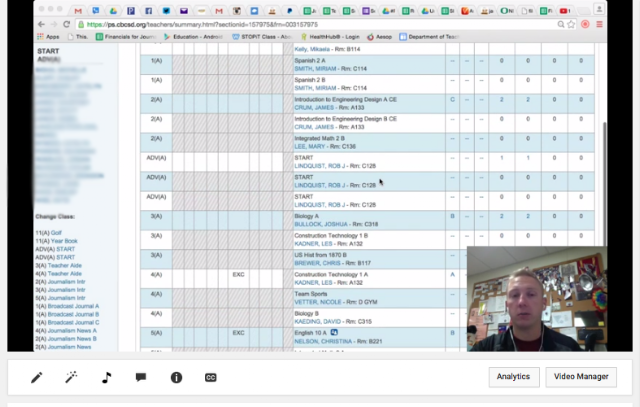Click the magnifier icon in address bar
This screenshot has height=407, width=640.
pyautogui.click(x=561, y=24)
